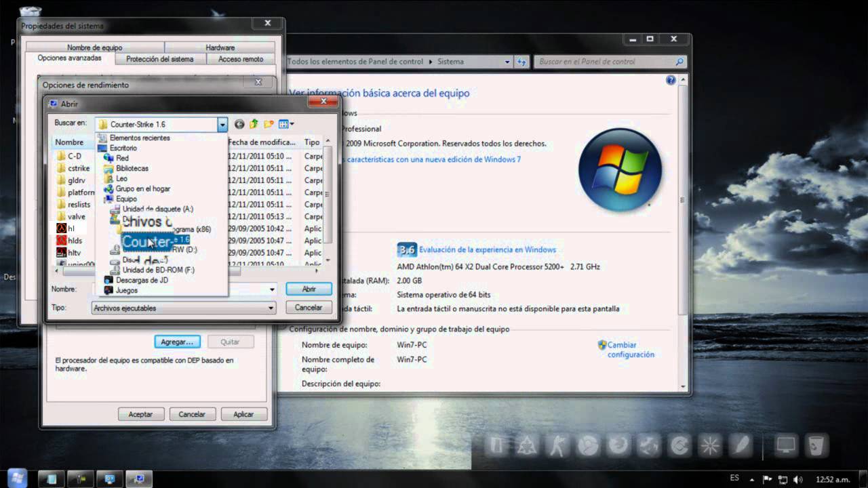Viewport: 868px width, 488px height.
Task: Open Evaluación de la experiencia en Windows
Action: 487,249
